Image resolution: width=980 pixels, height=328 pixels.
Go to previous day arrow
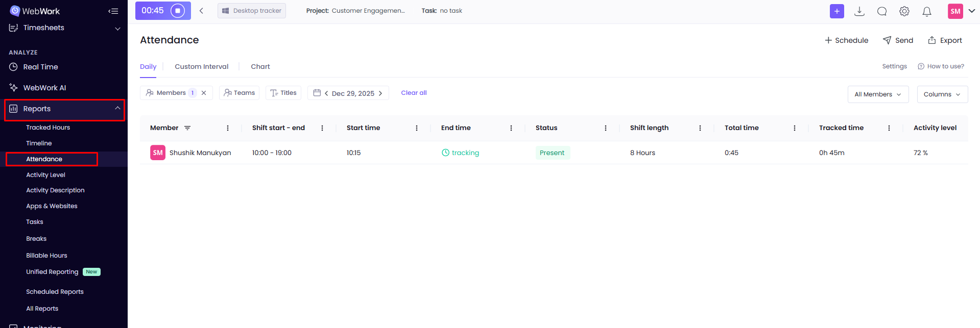[326, 93]
